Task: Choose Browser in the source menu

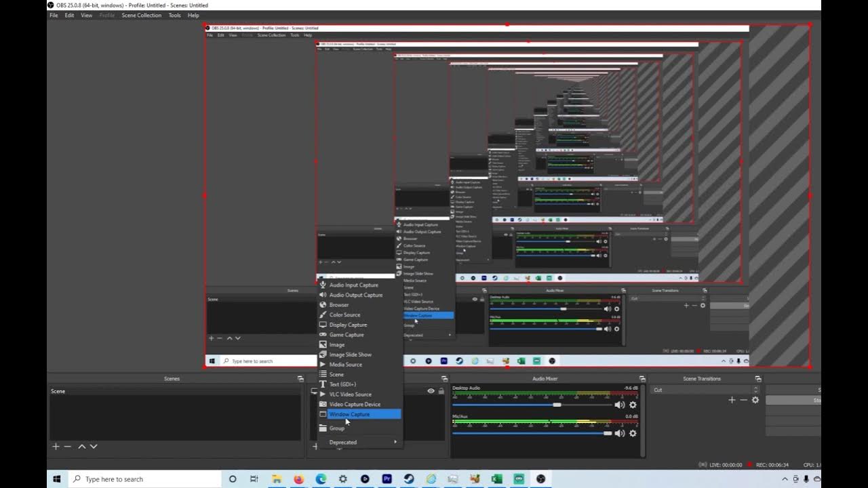Action: tap(359, 305)
